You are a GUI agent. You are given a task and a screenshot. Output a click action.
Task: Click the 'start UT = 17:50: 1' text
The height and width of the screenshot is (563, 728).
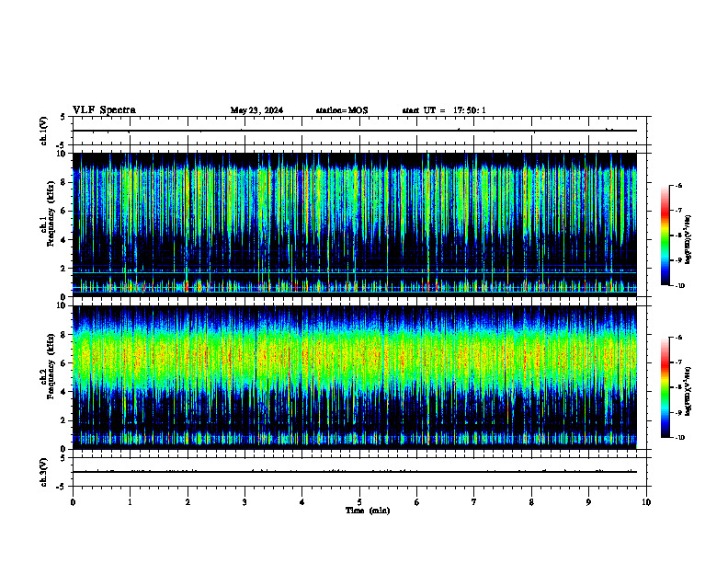click(x=444, y=110)
